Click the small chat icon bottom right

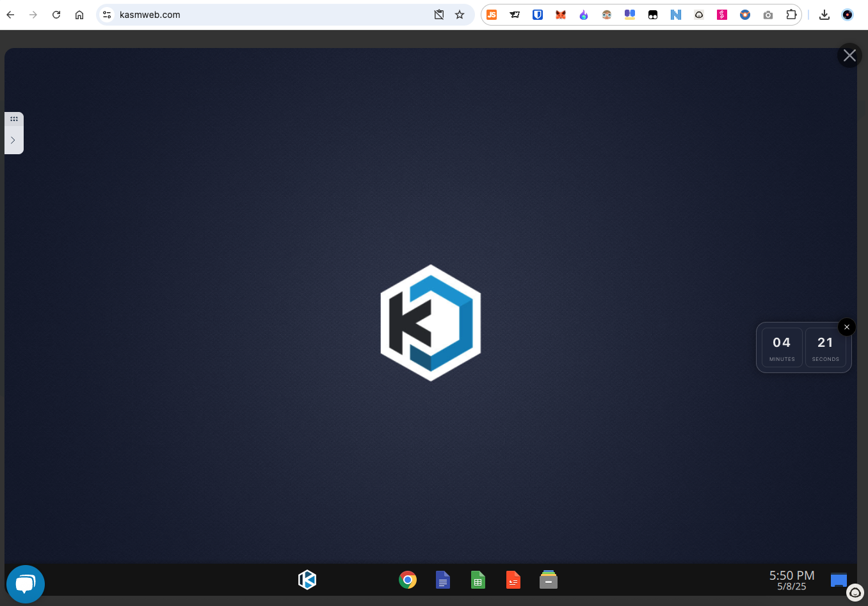pos(855,593)
